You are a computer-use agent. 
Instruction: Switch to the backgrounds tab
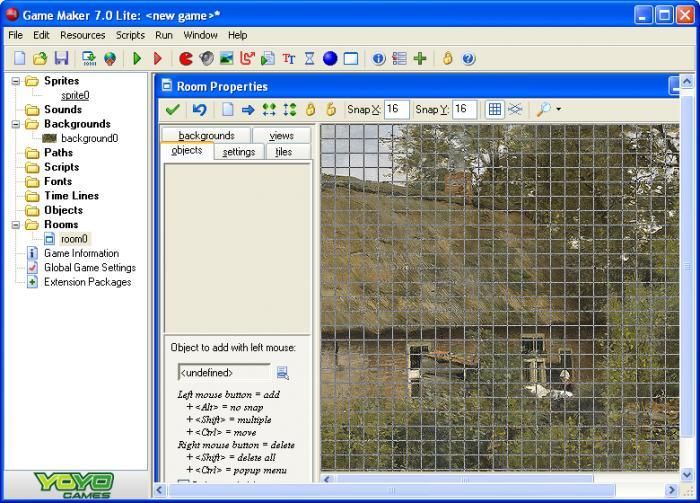[206, 135]
